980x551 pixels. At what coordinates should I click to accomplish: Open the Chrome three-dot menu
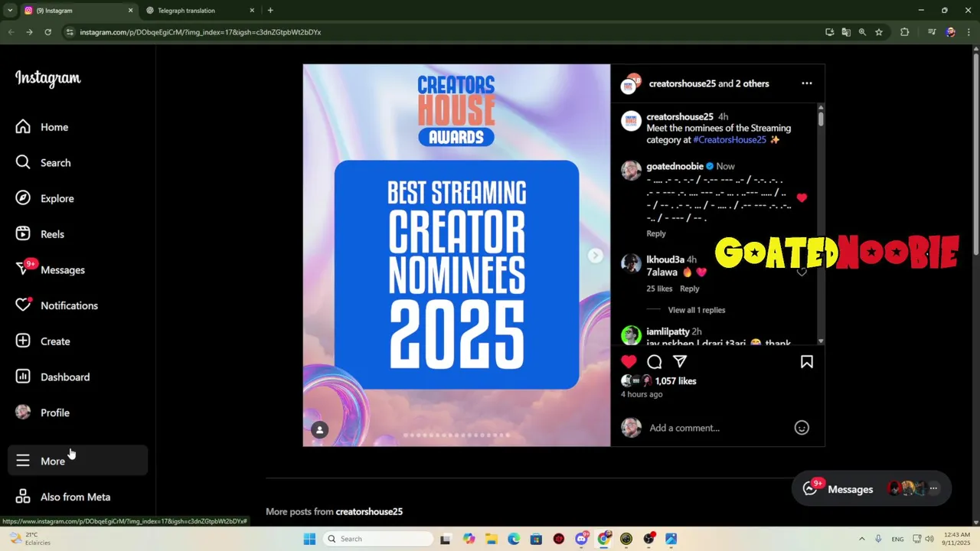click(969, 32)
